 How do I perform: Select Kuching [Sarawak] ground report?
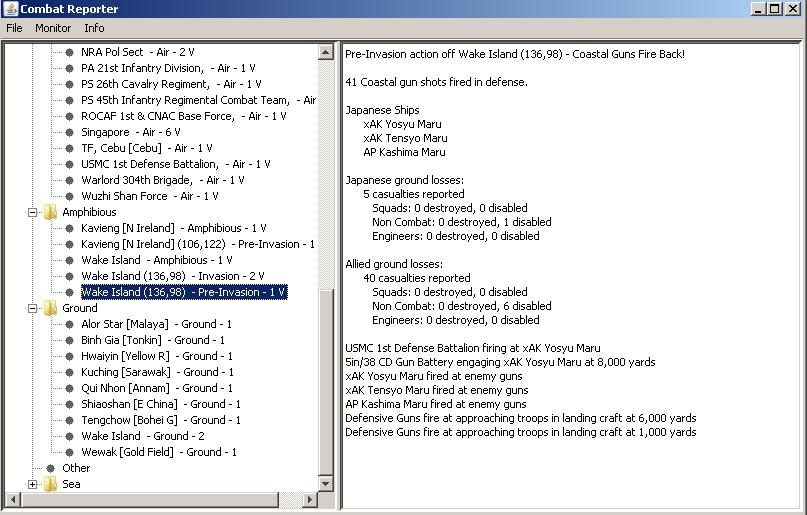coord(157,372)
